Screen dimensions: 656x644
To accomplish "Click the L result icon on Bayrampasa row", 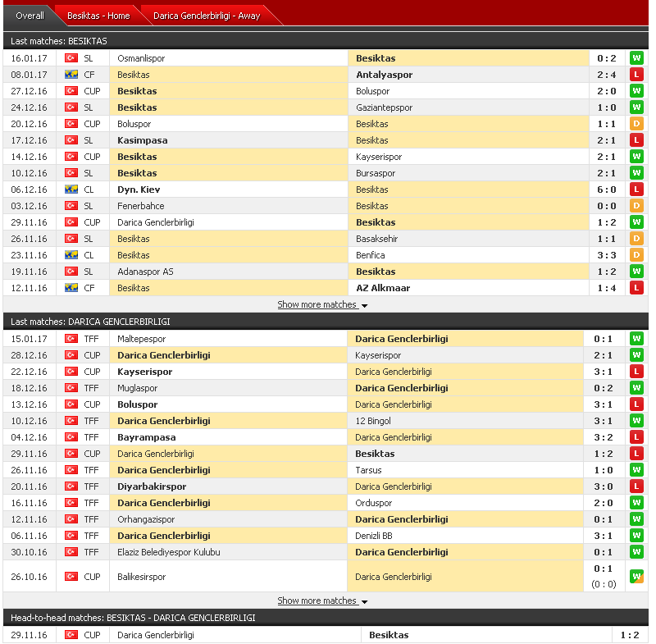I will point(636,437).
